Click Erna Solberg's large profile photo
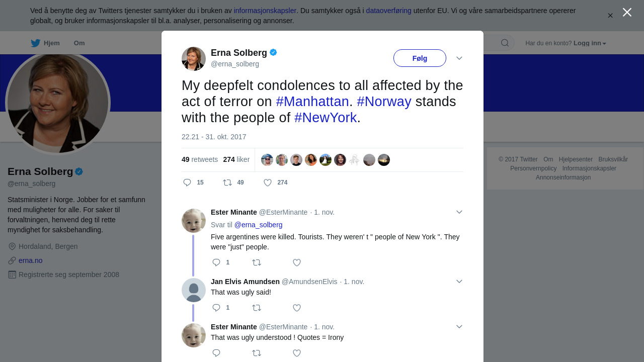Screen dimensions: 644x362 pos(58,103)
